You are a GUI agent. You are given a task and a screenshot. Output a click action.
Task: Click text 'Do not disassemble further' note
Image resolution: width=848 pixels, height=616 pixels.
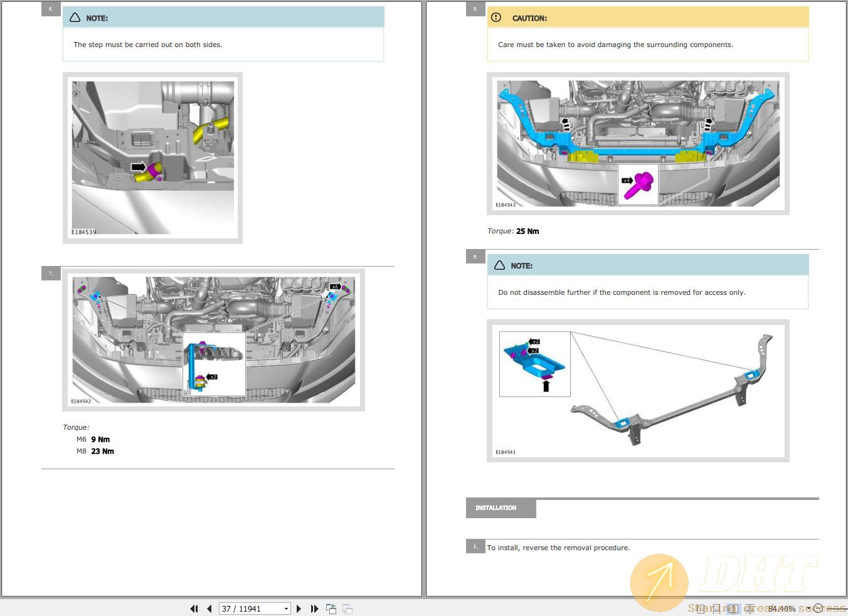tap(622, 292)
